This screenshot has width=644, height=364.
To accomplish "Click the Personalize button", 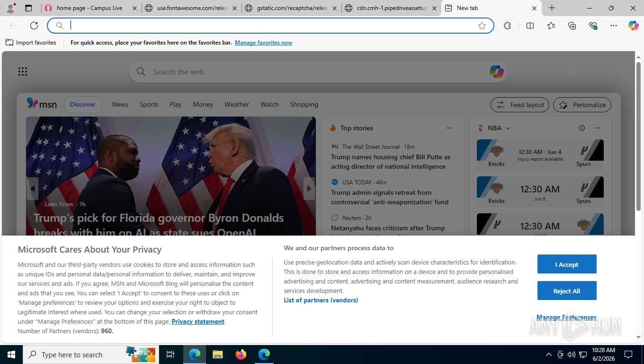I will 582,105.
